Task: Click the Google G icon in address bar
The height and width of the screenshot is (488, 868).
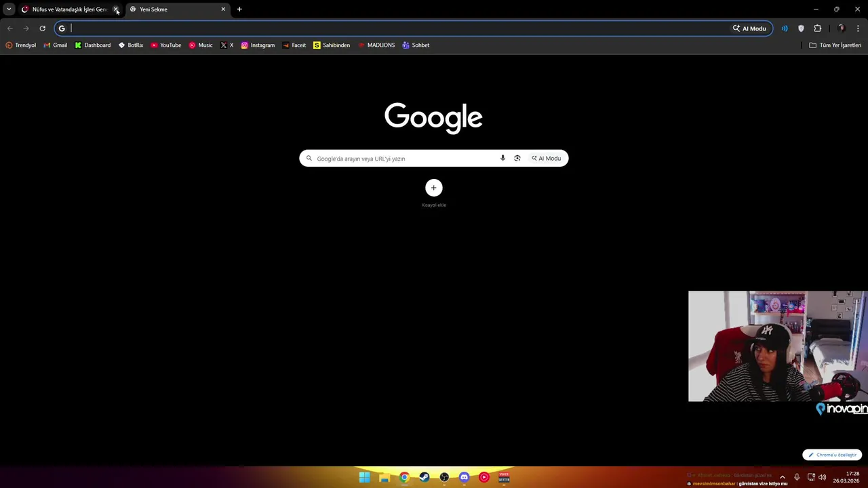Action: pyautogui.click(x=62, y=28)
